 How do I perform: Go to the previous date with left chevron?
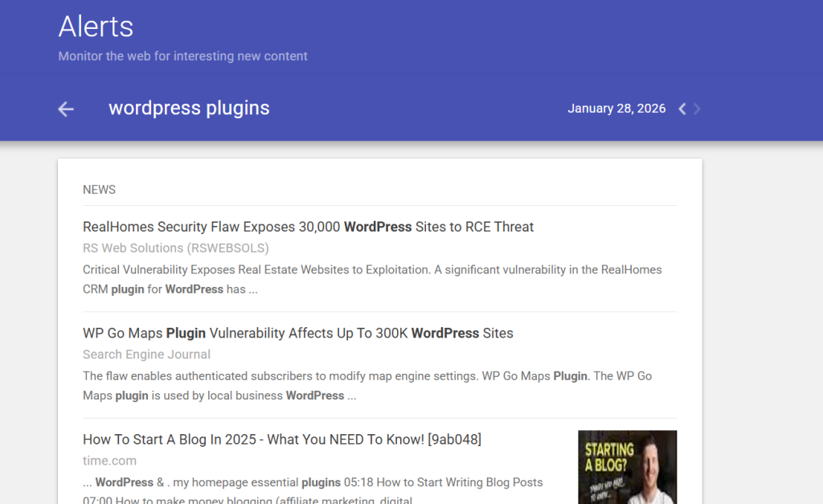pos(682,109)
